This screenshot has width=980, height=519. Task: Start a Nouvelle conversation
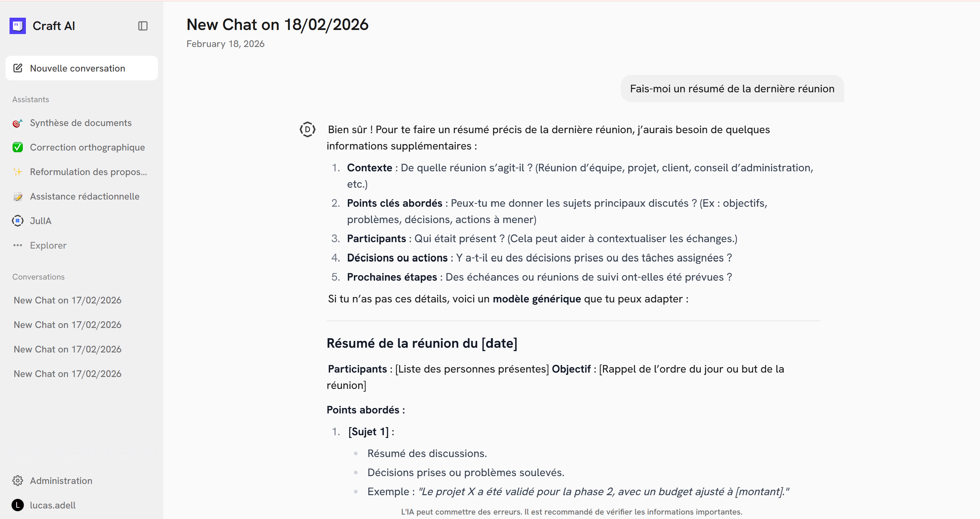click(81, 68)
